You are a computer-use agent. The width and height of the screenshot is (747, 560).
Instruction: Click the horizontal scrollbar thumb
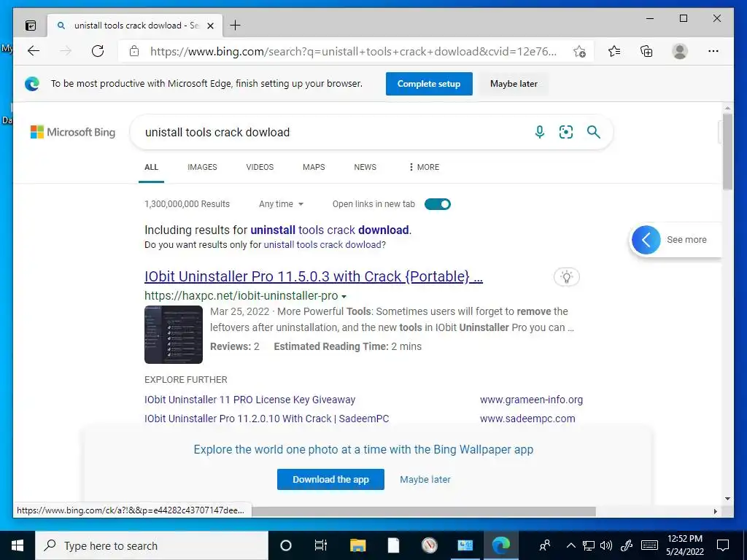(424, 511)
